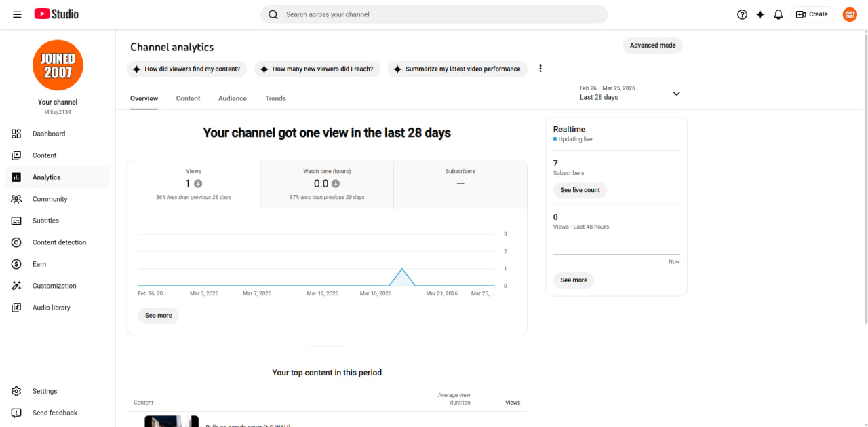Viewport: 868px width, 427px height.
Task: Click the three-dot more prompts icon
Action: 540,69
